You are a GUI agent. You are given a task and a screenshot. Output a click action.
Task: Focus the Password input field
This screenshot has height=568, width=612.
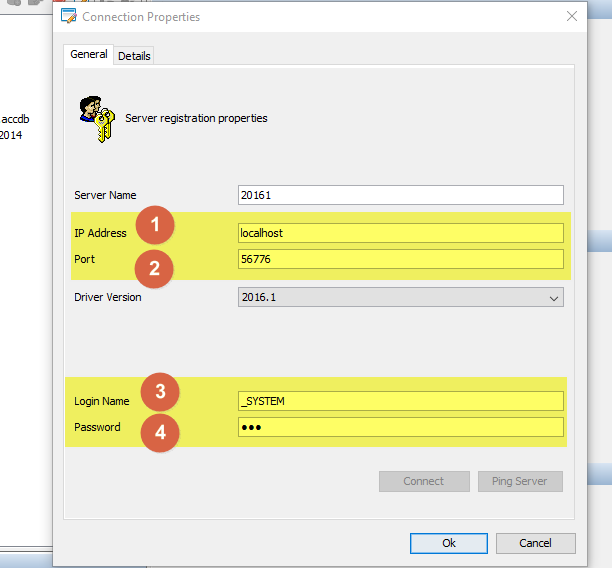pyautogui.click(x=401, y=427)
